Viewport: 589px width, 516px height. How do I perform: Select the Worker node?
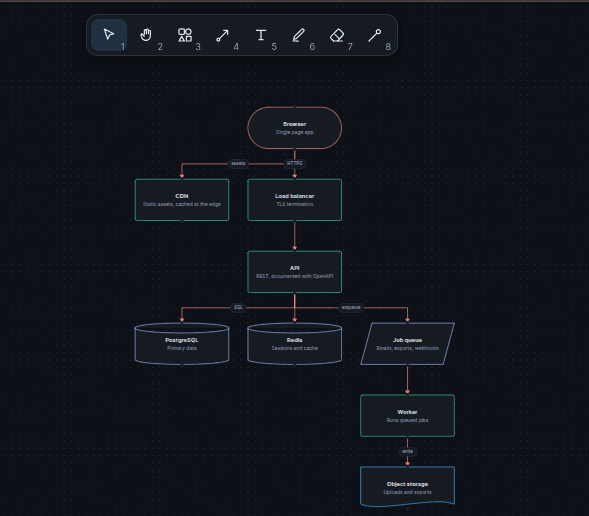click(x=408, y=416)
